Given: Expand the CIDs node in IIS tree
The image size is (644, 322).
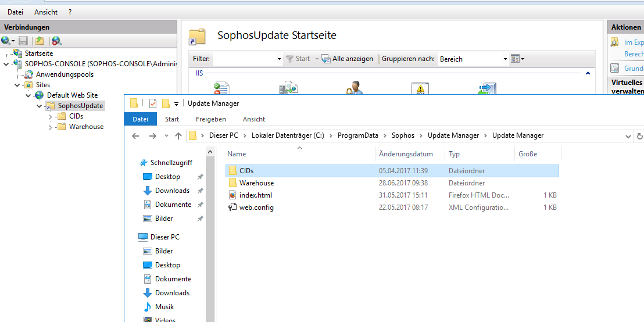Looking at the screenshot, I should click(50, 117).
